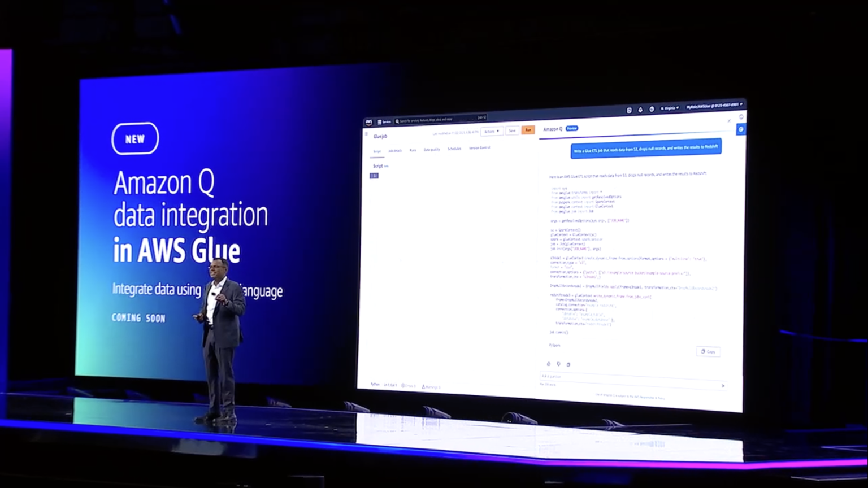
Task: Click the Run button to execute the job
Action: click(x=528, y=130)
